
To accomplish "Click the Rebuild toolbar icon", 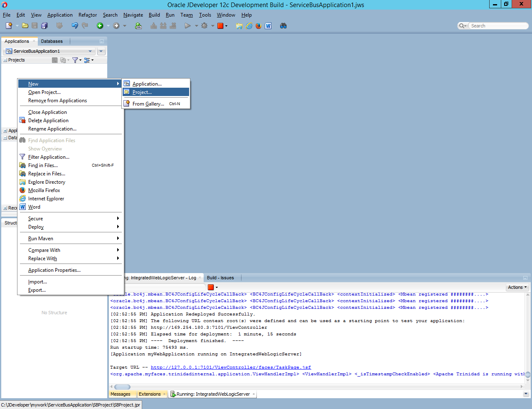I will tap(163, 26).
